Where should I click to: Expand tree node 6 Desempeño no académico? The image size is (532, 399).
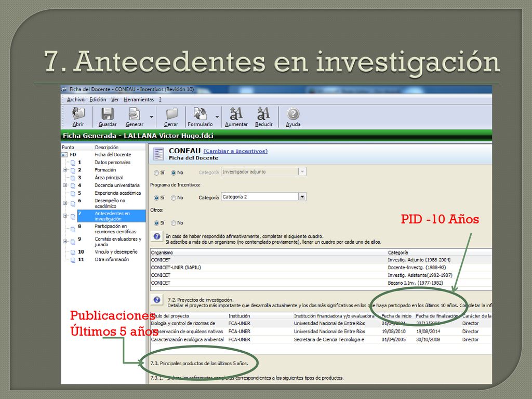[x=65, y=203]
